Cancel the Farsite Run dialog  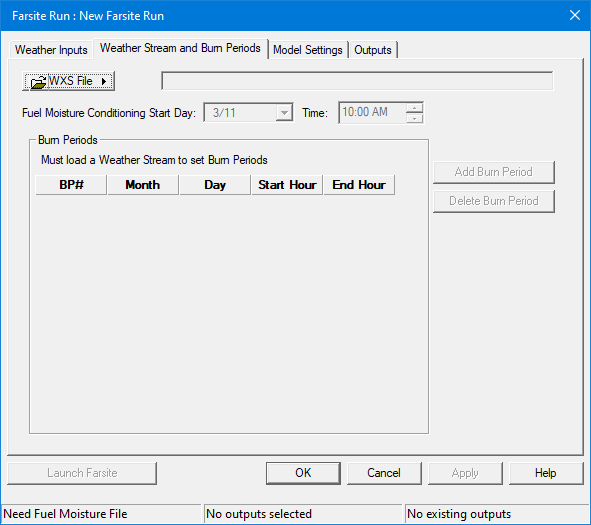click(x=384, y=473)
